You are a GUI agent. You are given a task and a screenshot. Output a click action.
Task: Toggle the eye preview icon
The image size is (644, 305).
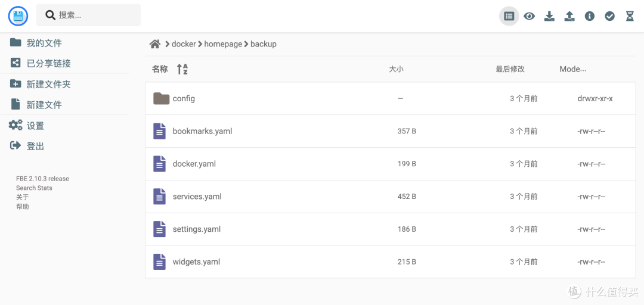point(529,16)
